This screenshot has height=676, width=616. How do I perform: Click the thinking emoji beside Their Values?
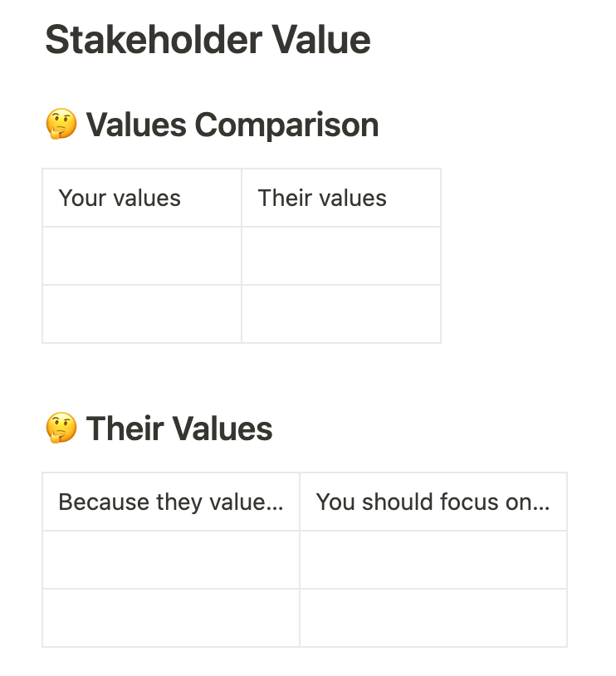point(61,429)
